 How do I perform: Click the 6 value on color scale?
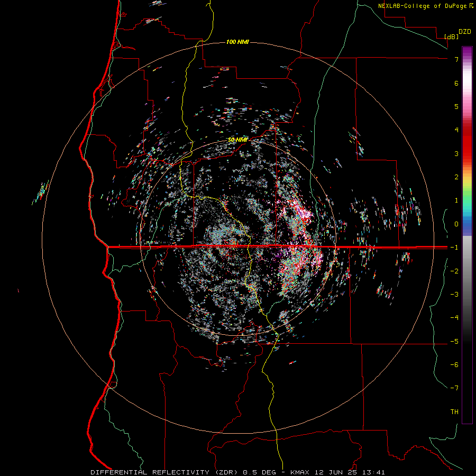click(x=456, y=83)
